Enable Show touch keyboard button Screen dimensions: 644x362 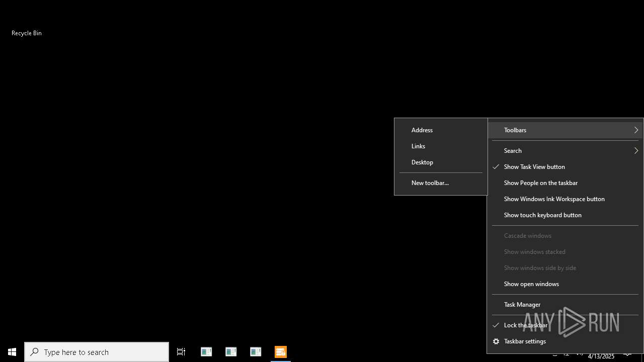[565, 215]
